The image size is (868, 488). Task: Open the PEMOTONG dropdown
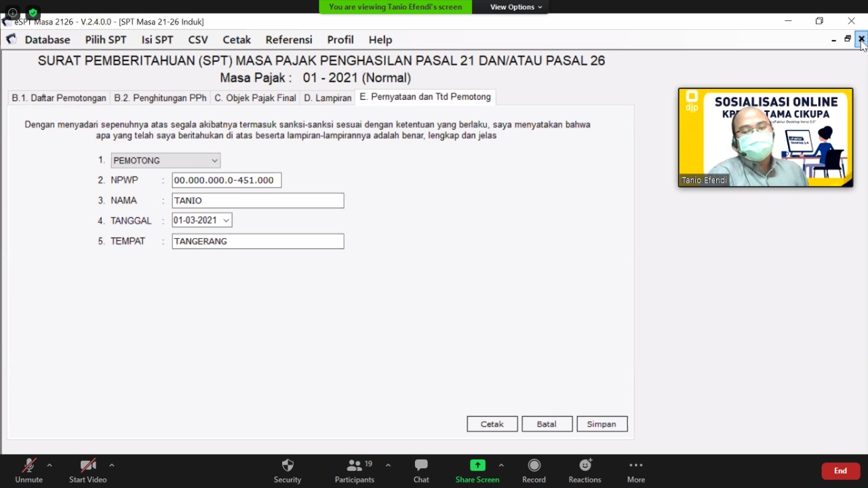[x=165, y=161]
